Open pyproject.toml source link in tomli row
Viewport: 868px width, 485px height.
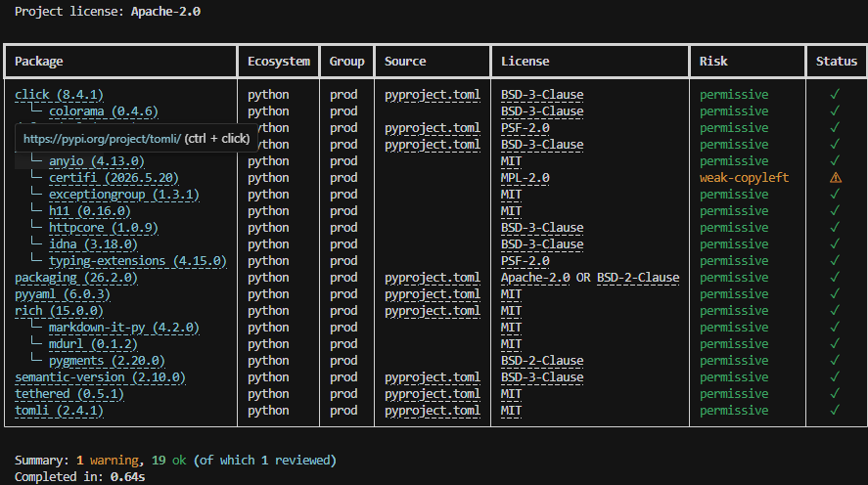[x=433, y=411]
